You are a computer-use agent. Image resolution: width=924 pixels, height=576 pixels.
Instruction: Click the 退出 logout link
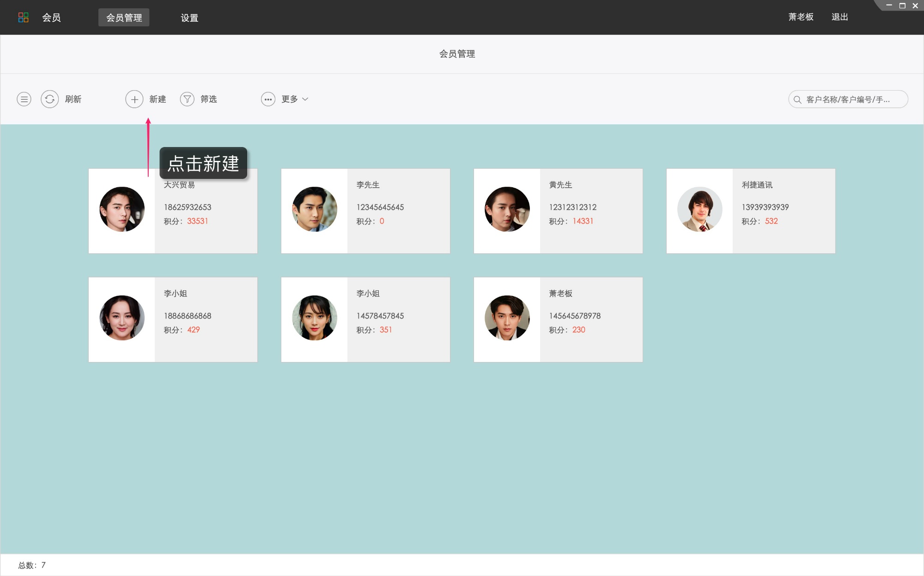point(839,17)
